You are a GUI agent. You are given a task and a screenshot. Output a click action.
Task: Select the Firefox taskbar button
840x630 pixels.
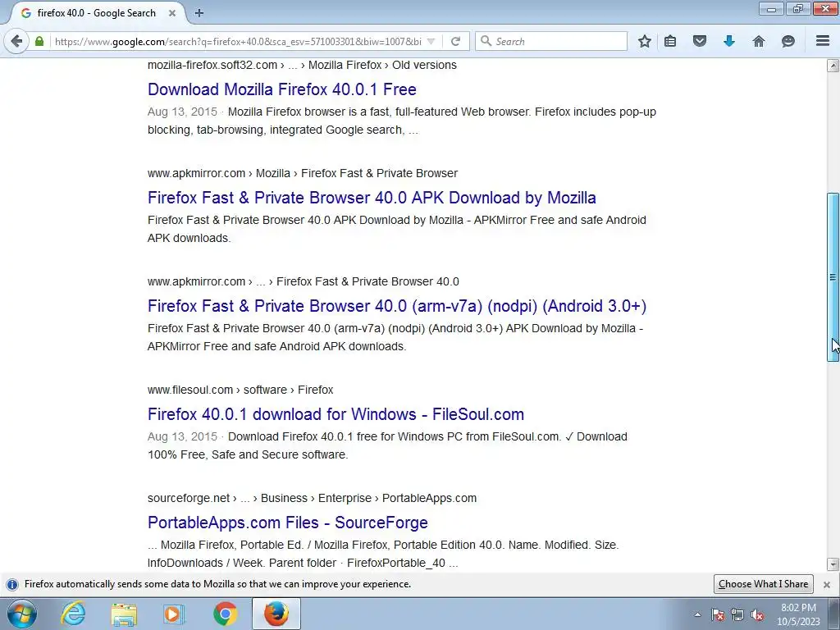point(276,614)
